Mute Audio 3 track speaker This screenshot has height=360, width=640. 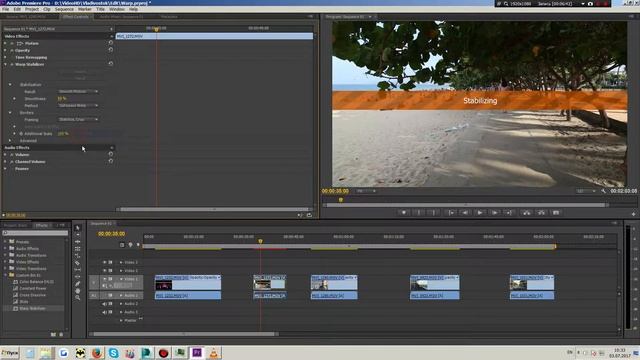pyautogui.click(x=104, y=312)
